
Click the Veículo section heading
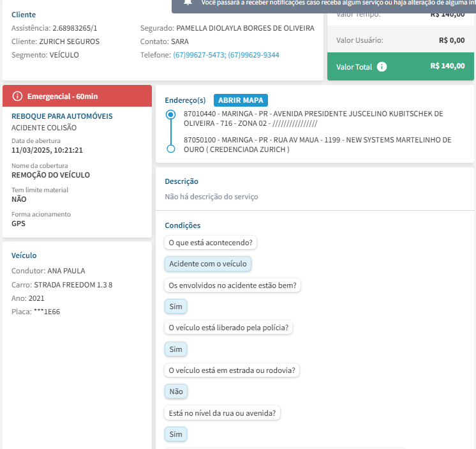24,255
